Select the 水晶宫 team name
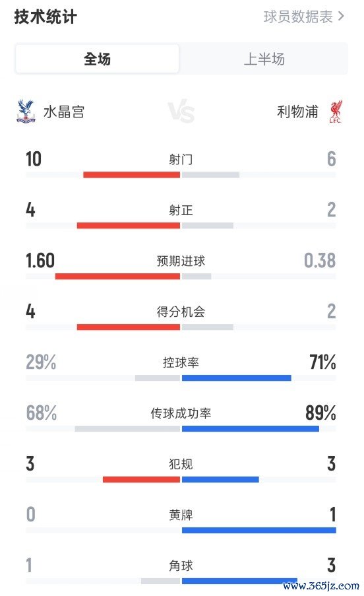This screenshot has width=364, height=596. click(64, 112)
